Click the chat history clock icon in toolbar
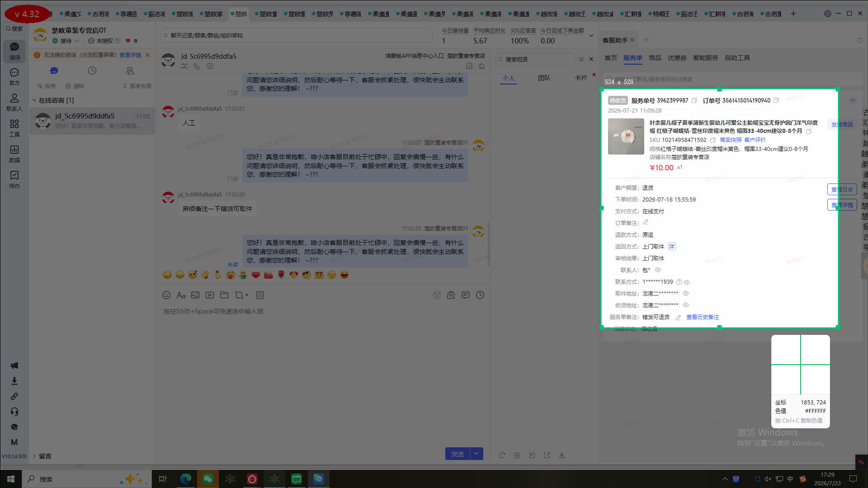868x488 pixels. coord(480,295)
